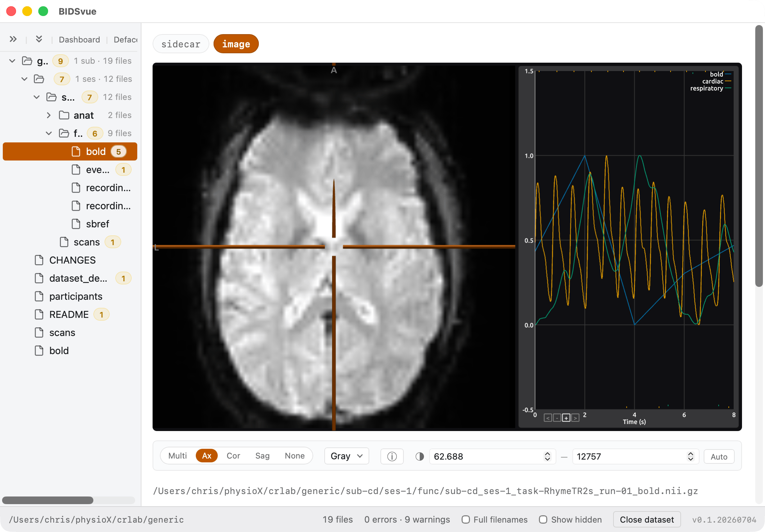
Task: Click the file icon beside participants
Action: [x=39, y=296]
